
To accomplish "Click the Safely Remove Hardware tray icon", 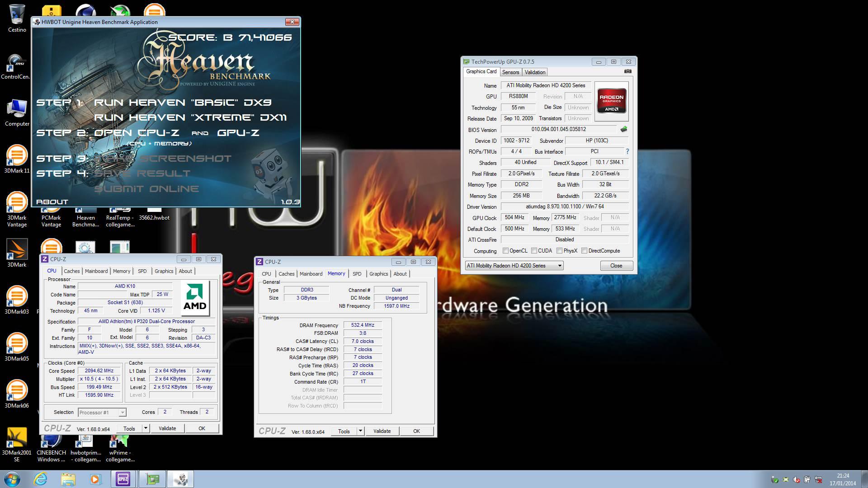I will click(x=774, y=480).
